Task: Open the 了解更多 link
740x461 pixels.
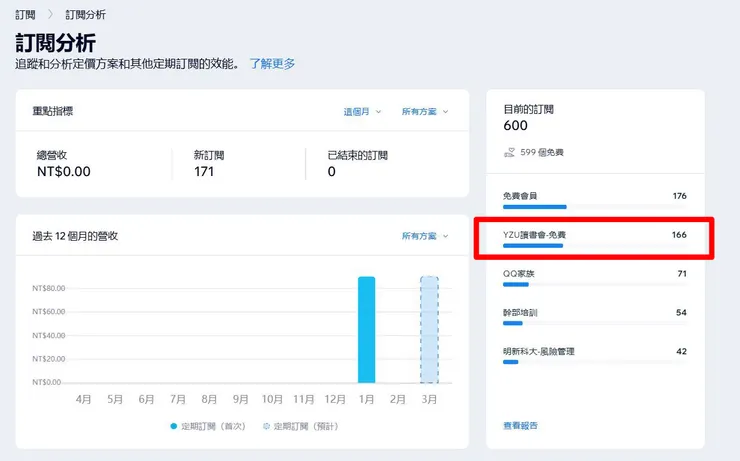Action: tap(272, 64)
